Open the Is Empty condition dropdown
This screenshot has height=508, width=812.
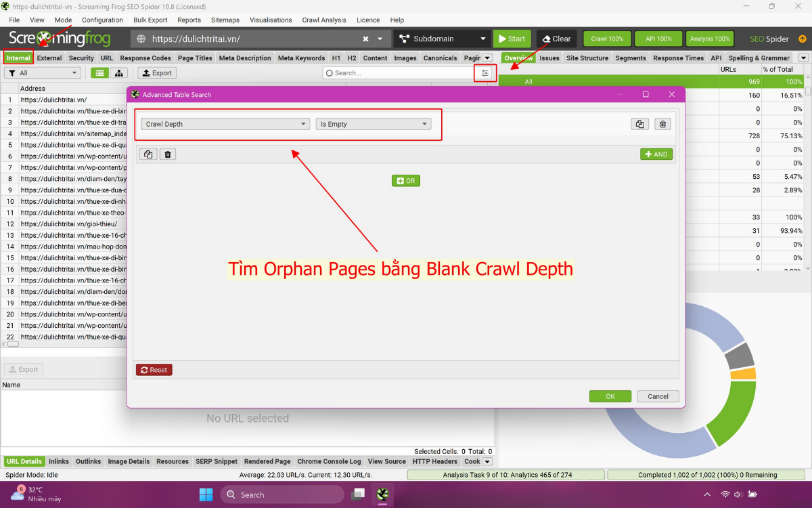[373, 124]
